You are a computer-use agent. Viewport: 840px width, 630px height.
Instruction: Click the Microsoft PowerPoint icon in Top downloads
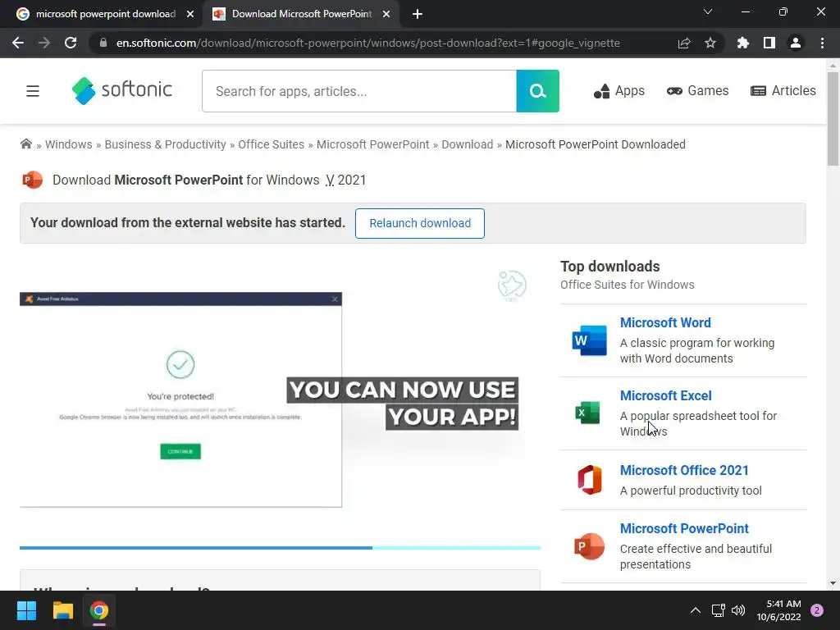coord(589,546)
